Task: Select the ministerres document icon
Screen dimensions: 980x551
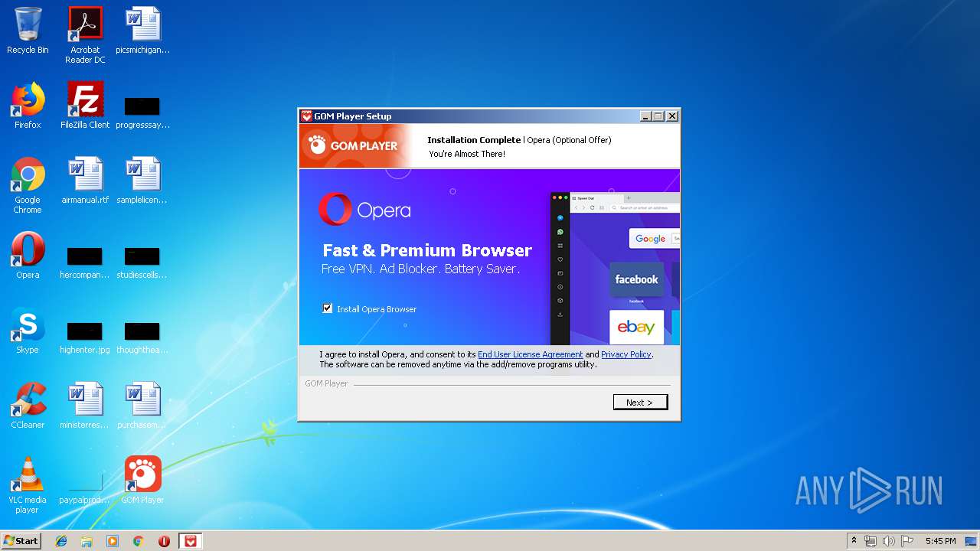Action: click(x=85, y=406)
